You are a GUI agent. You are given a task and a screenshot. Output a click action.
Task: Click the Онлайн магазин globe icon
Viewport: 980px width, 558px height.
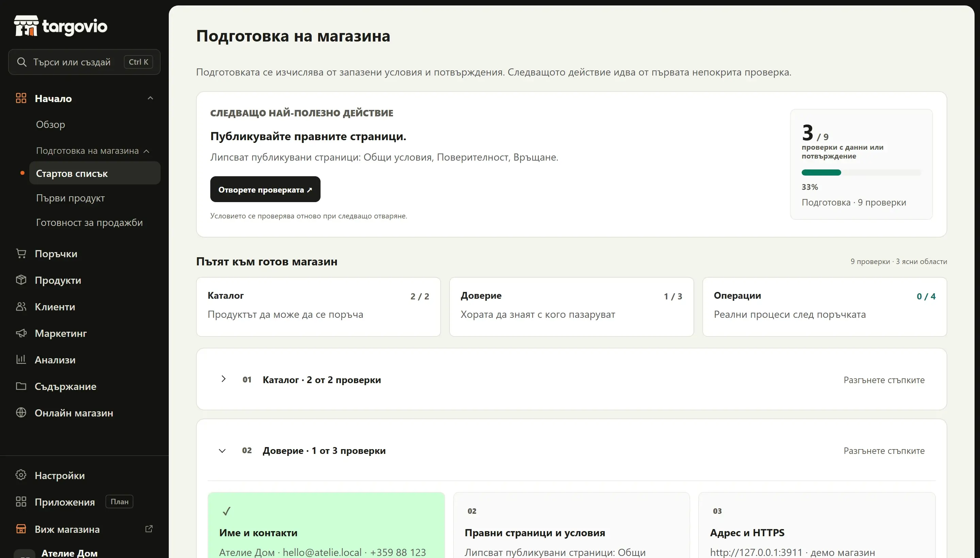21,412
